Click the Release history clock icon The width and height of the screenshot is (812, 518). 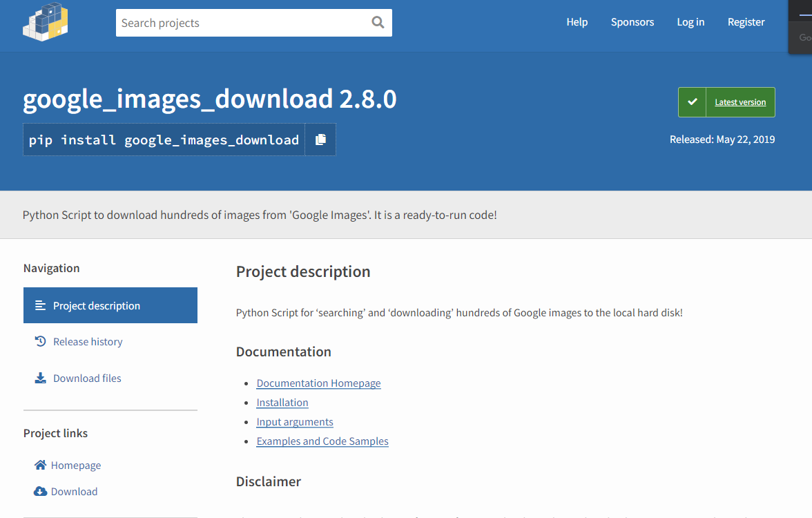click(40, 341)
